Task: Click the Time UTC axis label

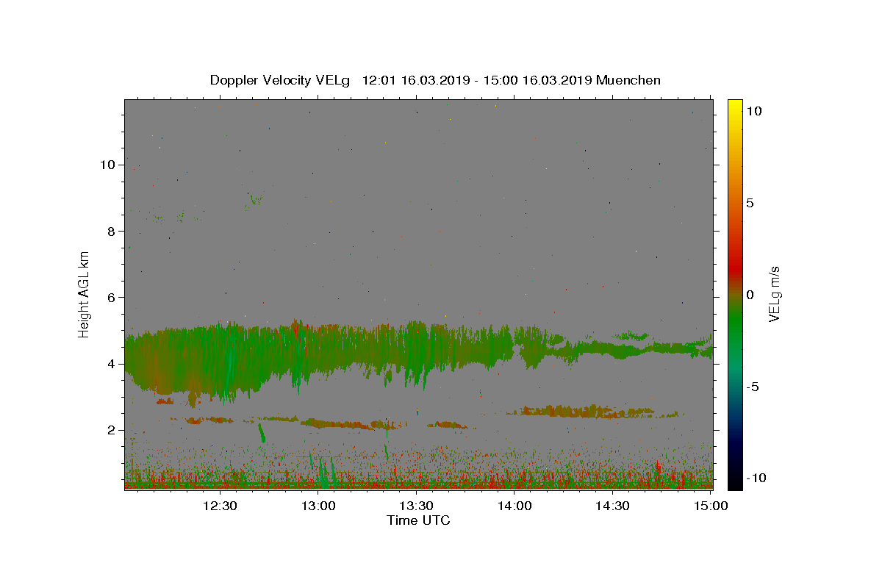Action: 418,520
